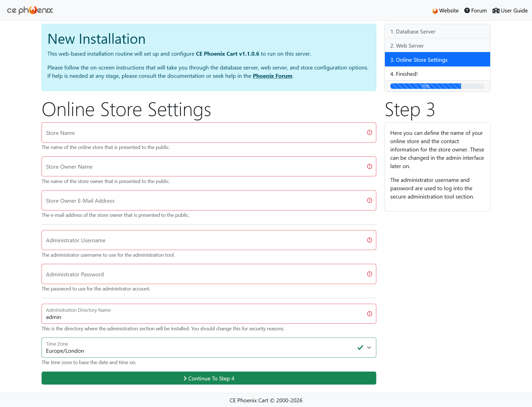This screenshot has width=532, height=407.
Task: Expand the Time Zone dropdown arrow
Action: [x=369, y=347]
